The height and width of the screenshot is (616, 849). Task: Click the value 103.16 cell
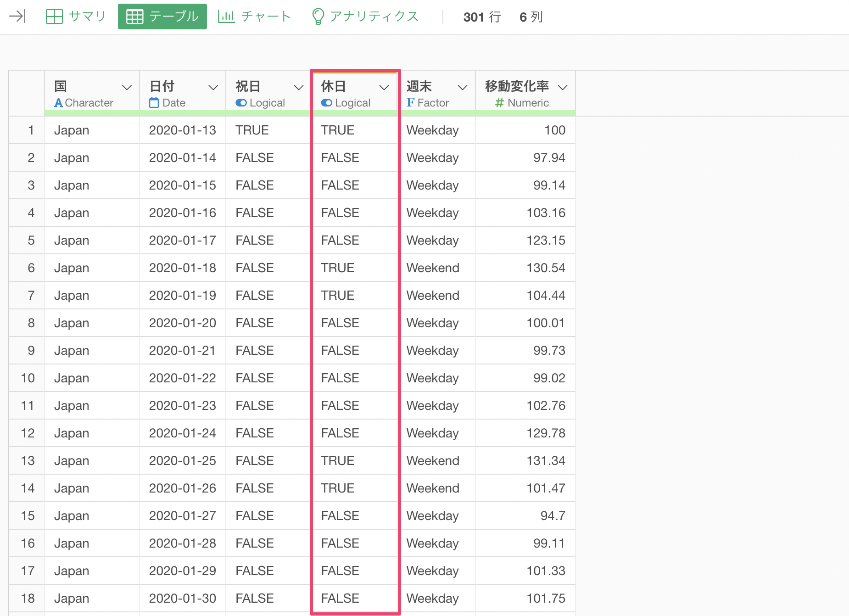525,213
